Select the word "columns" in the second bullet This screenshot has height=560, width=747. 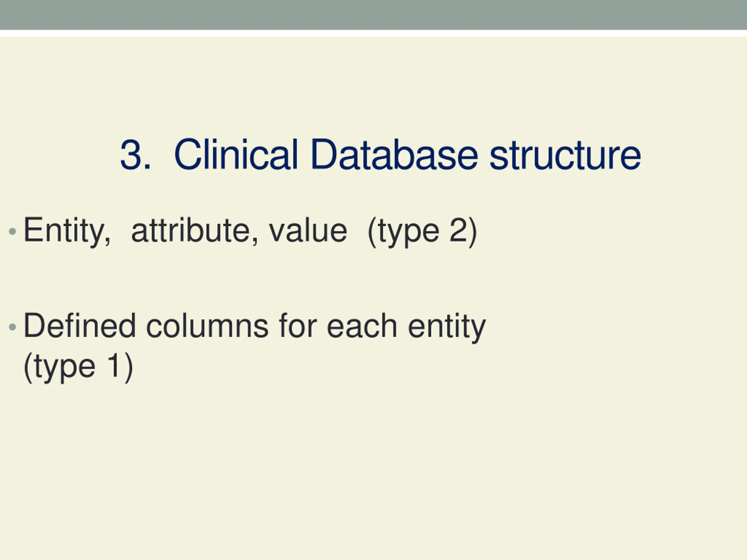[x=207, y=325]
